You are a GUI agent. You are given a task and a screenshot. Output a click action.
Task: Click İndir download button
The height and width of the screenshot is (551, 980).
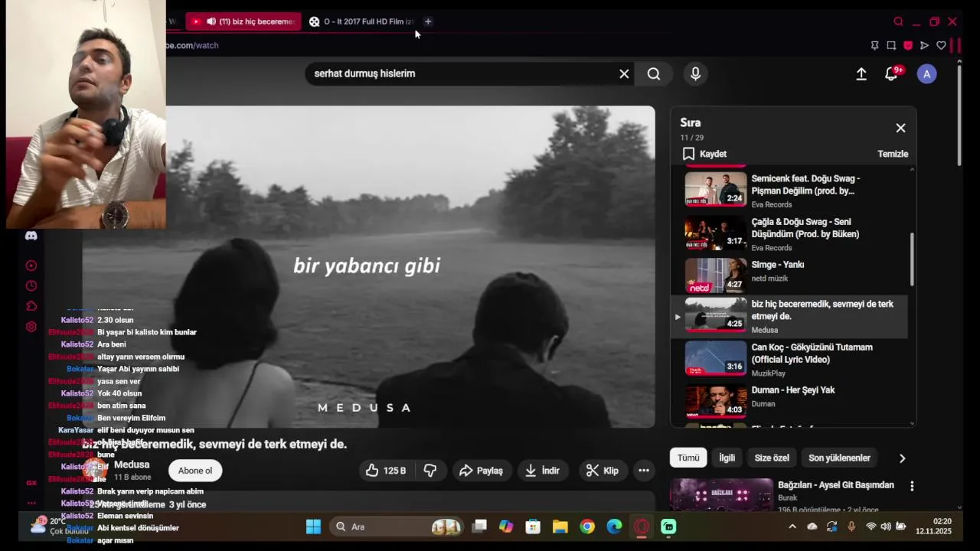542,471
